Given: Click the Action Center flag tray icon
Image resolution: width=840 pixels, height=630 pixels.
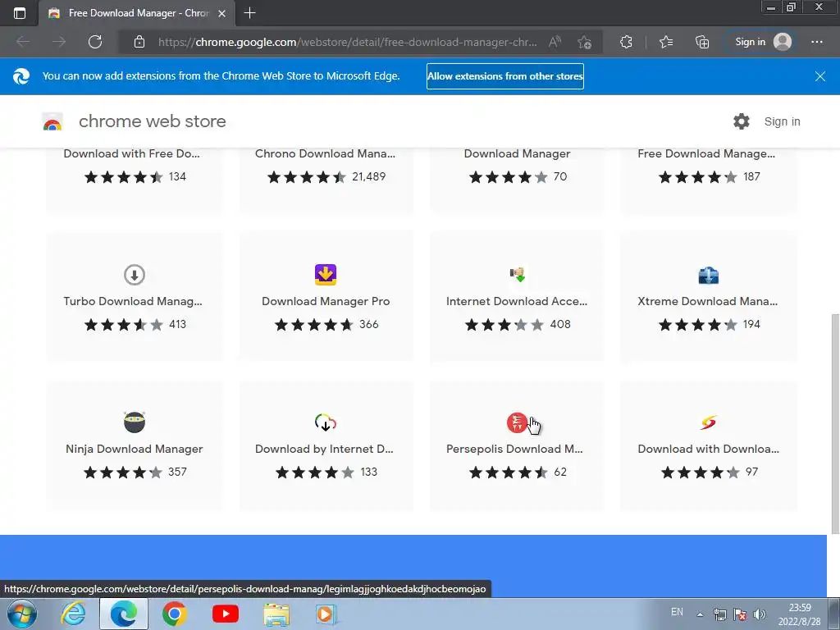Looking at the screenshot, I should 740,614.
